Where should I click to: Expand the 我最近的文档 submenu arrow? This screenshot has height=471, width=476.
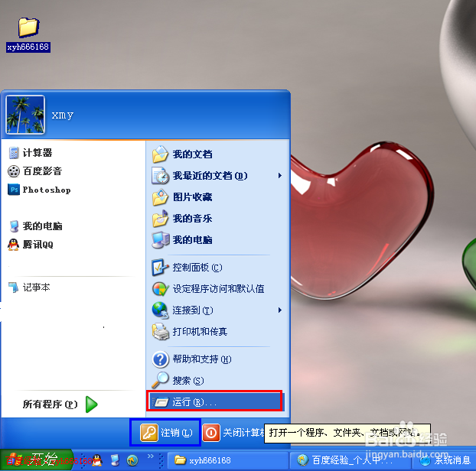[280, 176]
